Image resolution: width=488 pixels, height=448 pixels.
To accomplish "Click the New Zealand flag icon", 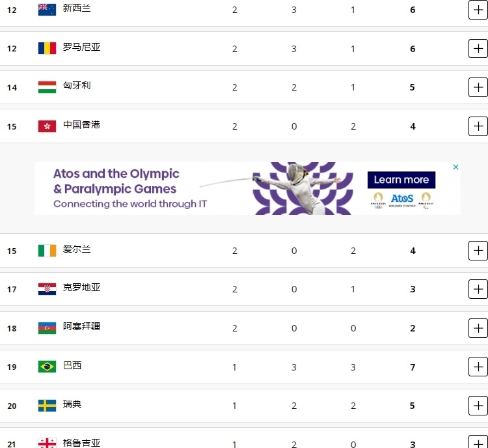I will 47,10.
